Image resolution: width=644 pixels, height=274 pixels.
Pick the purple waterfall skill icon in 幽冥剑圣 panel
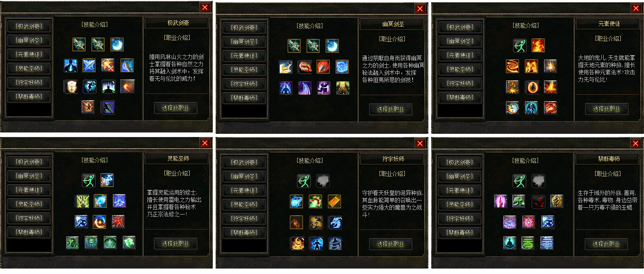pyautogui.click(x=305, y=88)
